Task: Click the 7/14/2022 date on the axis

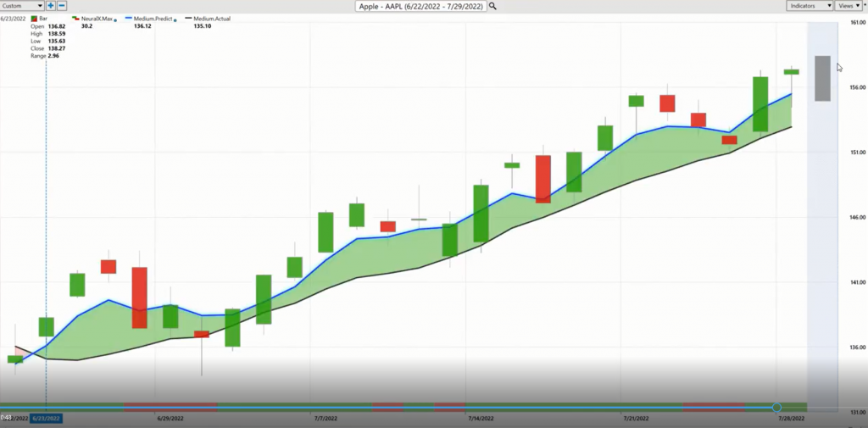Action: [x=481, y=418]
